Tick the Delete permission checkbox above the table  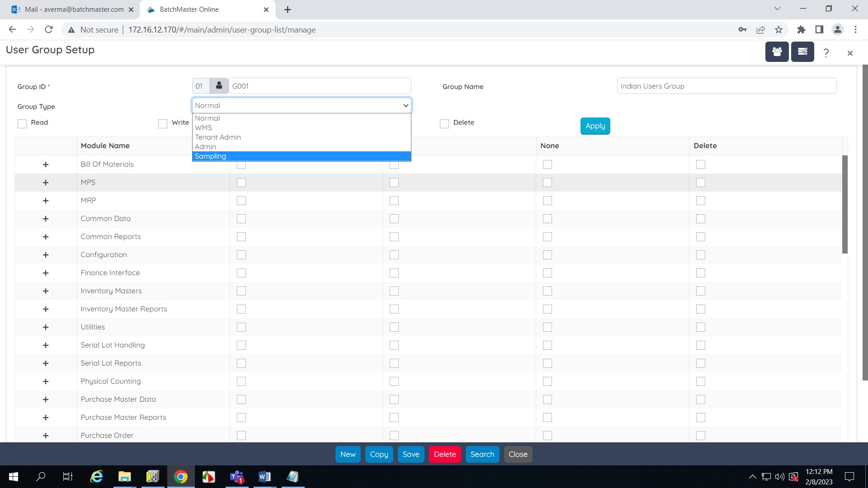click(444, 123)
